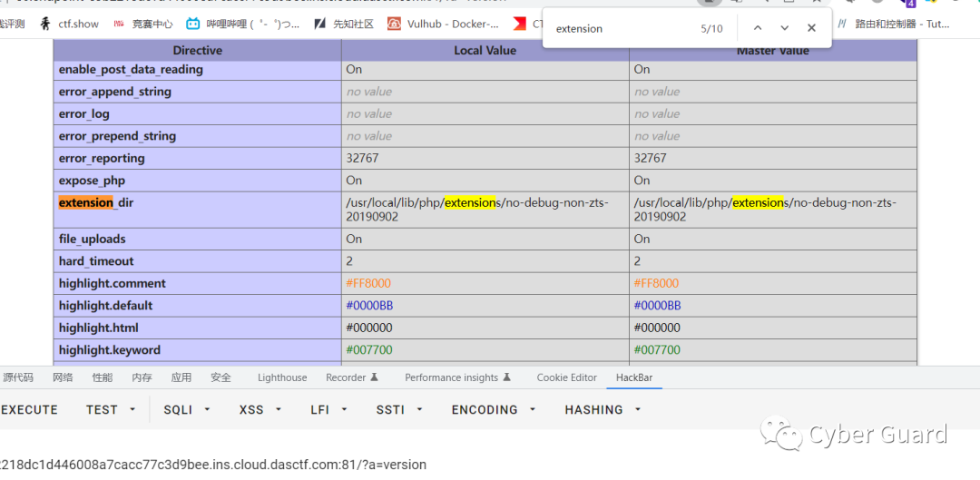Open the Vulhub - Docker bookmark

(443, 24)
